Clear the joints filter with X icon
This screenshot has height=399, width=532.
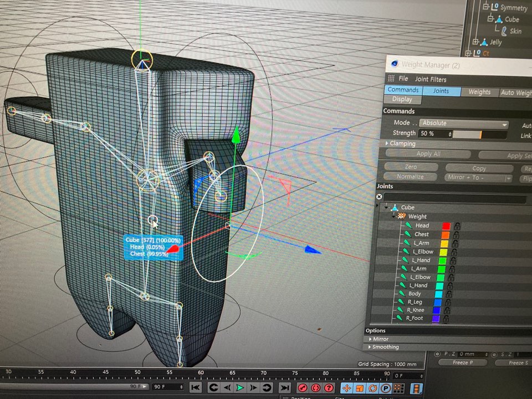[x=379, y=197]
